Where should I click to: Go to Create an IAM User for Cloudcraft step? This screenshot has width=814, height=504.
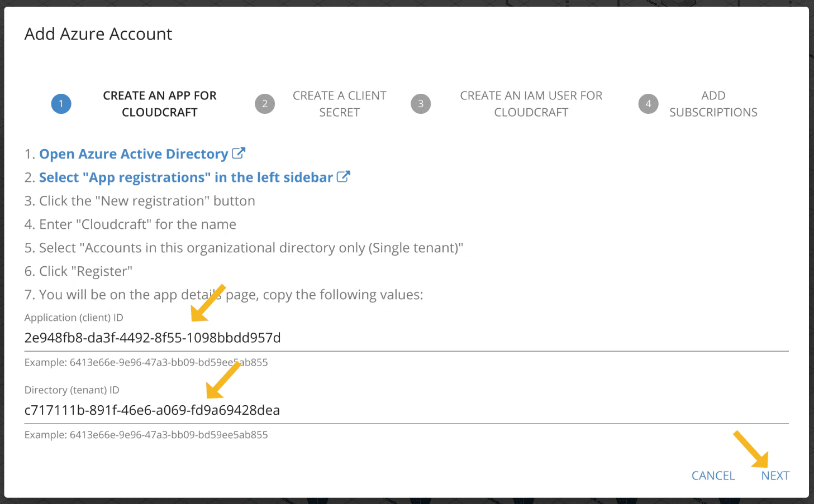(x=531, y=104)
